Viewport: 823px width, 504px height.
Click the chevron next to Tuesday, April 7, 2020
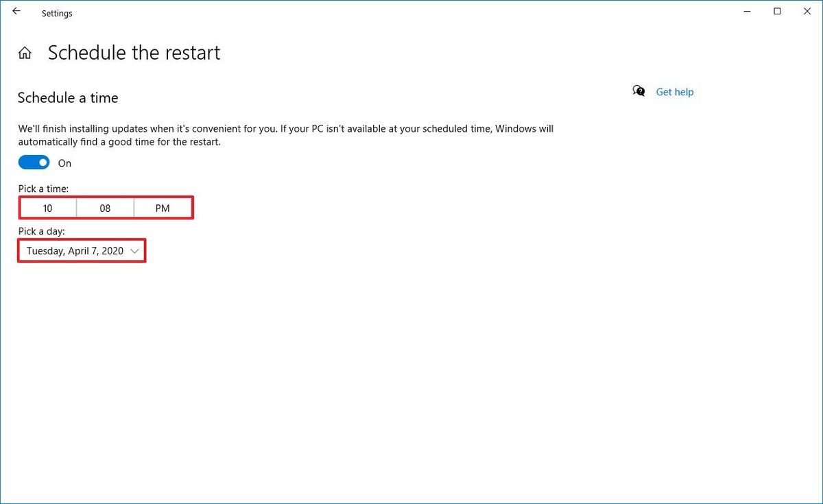coord(134,251)
